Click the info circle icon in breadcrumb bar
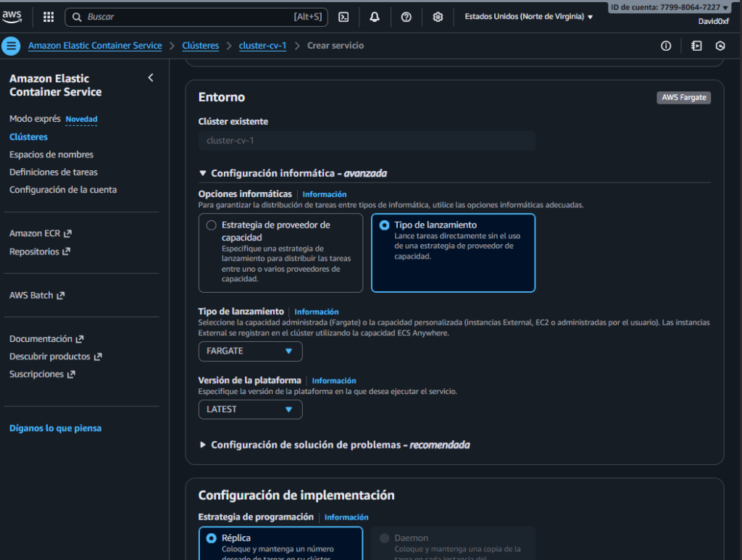Viewport: 742px width, 560px height. coord(666,46)
